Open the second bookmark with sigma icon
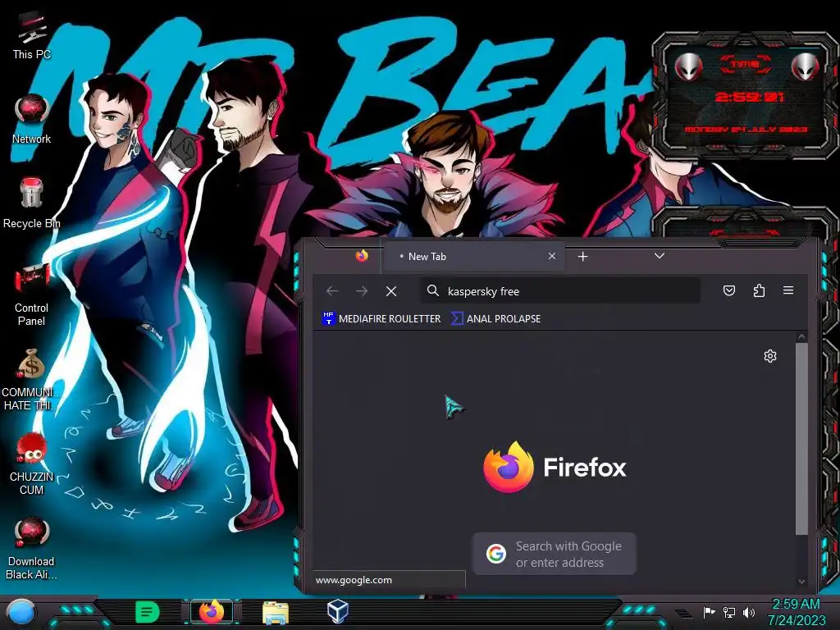Image resolution: width=840 pixels, height=630 pixels. point(495,319)
